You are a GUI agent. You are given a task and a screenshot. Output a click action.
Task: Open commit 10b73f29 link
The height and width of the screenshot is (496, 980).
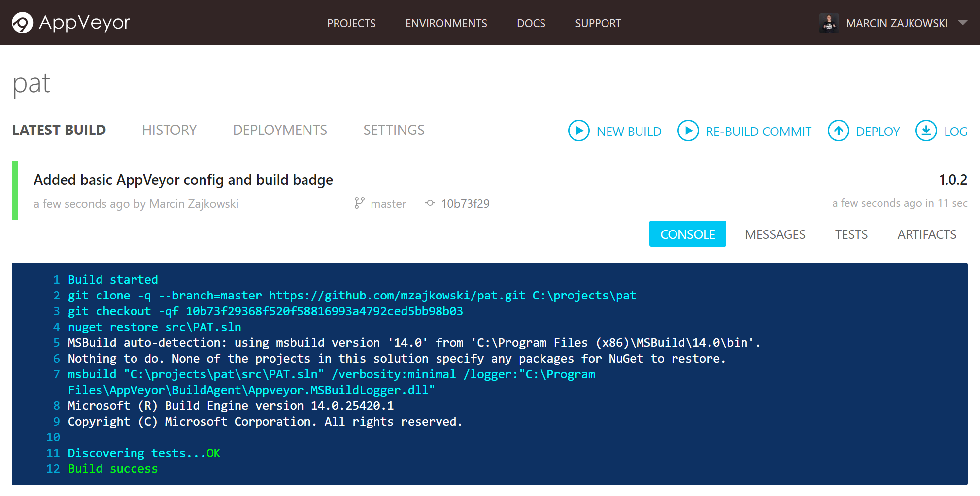[465, 204]
